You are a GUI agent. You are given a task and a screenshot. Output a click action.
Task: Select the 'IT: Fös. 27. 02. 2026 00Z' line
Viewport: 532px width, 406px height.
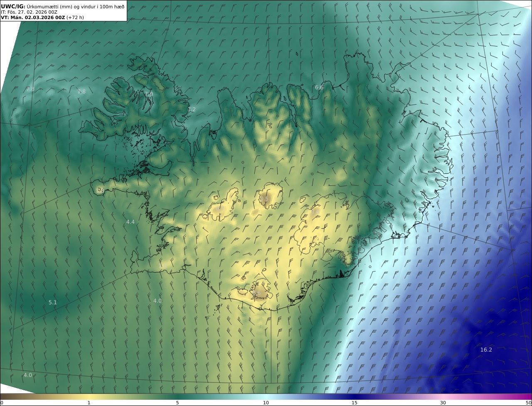(x=29, y=12)
